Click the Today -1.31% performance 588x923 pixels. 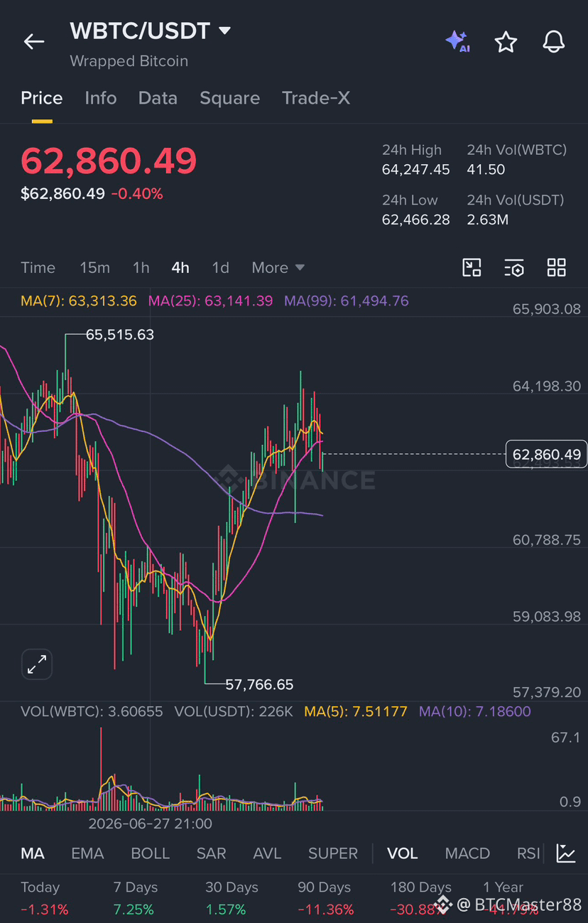click(45, 899)
